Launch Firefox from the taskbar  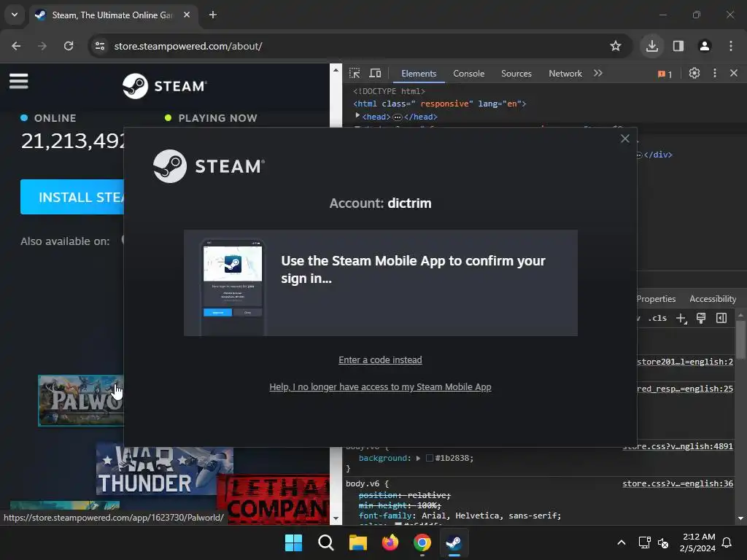(390, 542)
